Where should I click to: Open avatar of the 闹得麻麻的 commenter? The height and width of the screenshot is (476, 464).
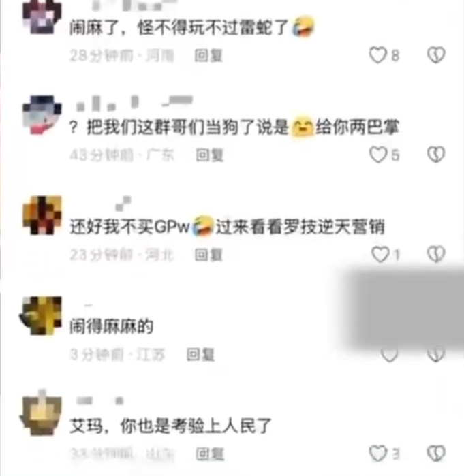pyautogui.click(x=41, y=315)
